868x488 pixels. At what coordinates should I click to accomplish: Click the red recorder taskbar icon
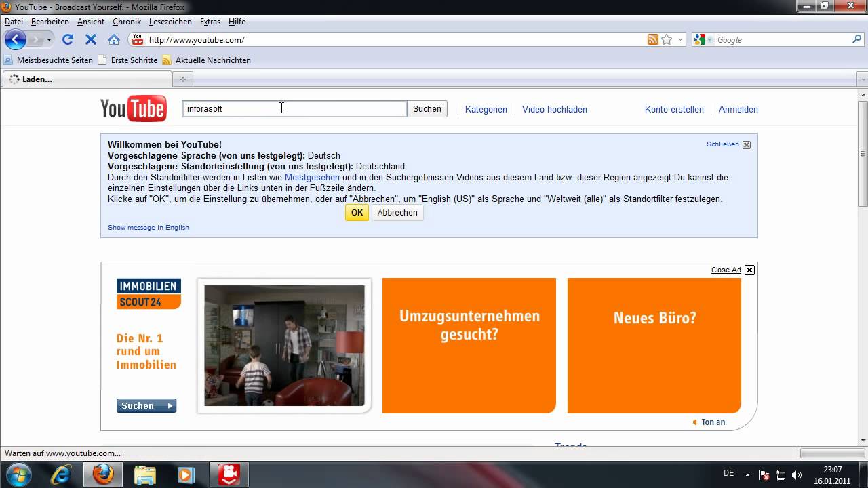[229, 474]
